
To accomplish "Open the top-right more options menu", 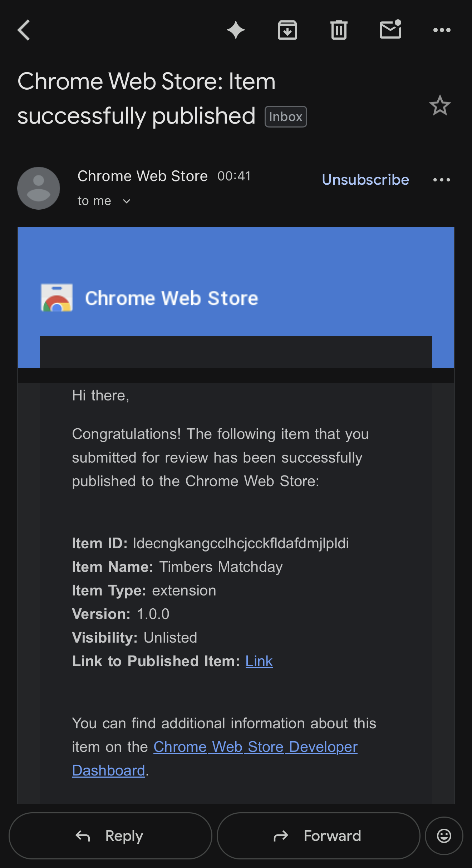I will click(442, 30).
